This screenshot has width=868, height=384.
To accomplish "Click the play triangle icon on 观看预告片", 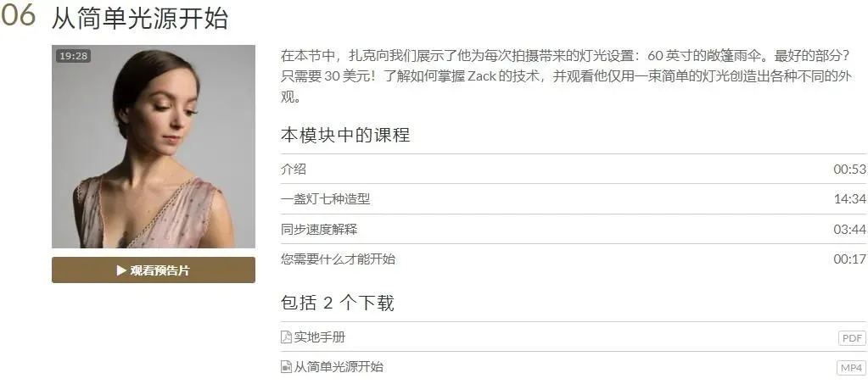I will (x=121, y=270).
